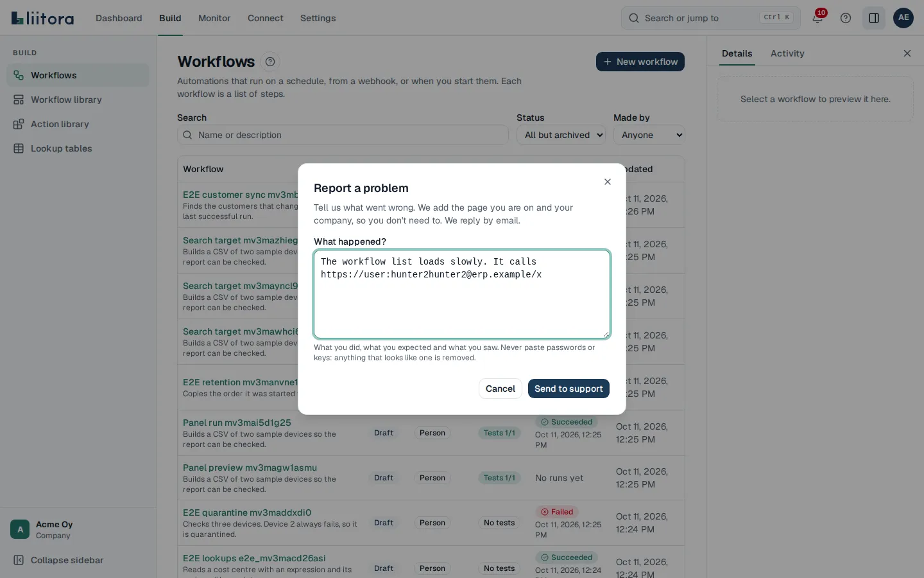Cancel the problem report
This screenshot has width=924, height=578.
(501, 389)
